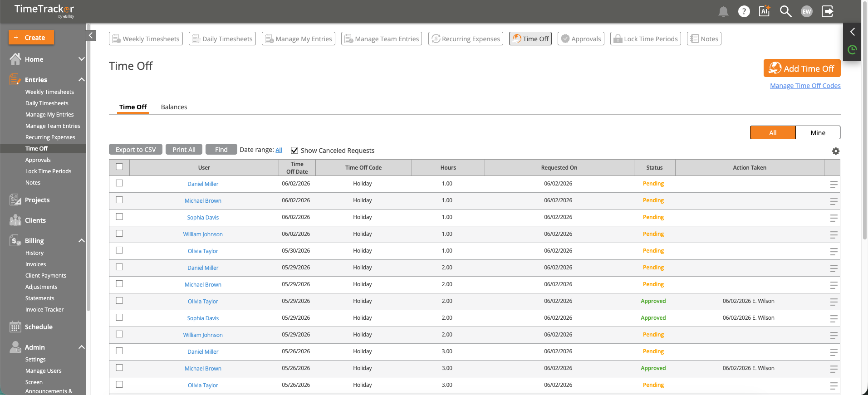Image resolution: width=868 pixels, height=395 pixels.
Task: Open row menu for Michael Brown 05/26/2026
Action: [834, 369]
